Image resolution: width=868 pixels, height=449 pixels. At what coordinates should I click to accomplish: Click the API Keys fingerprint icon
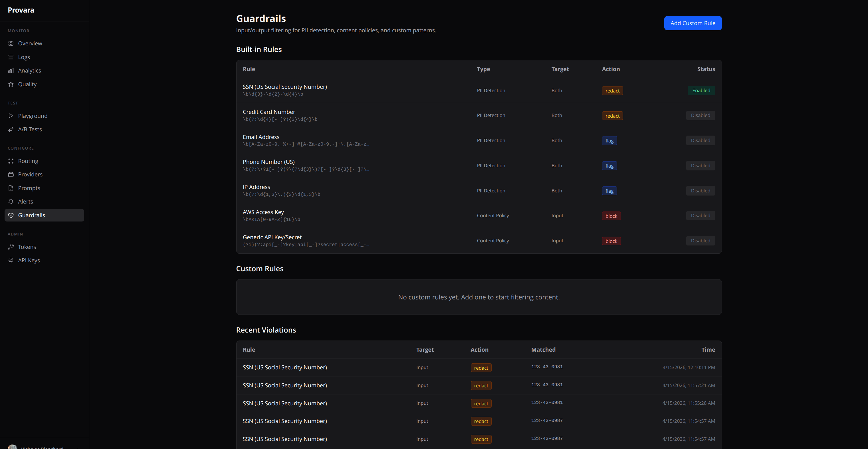(11, 260)
